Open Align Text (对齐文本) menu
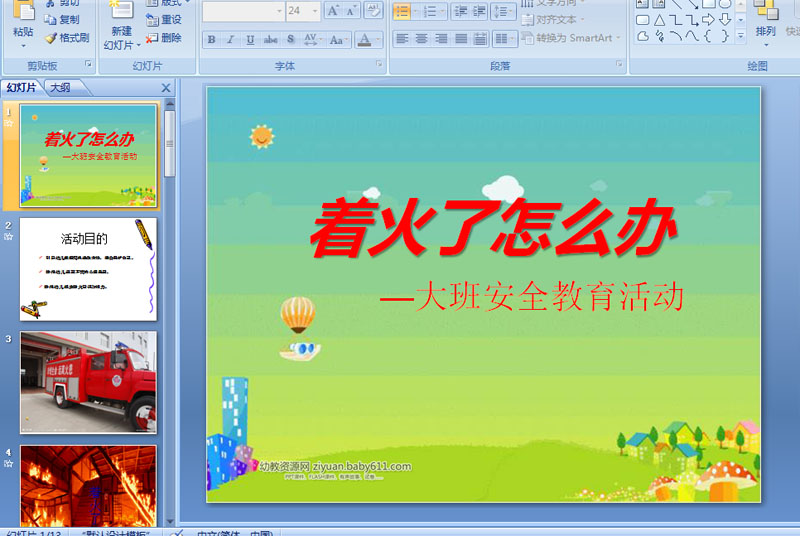800x536 pixels. (x=553, y=20)
